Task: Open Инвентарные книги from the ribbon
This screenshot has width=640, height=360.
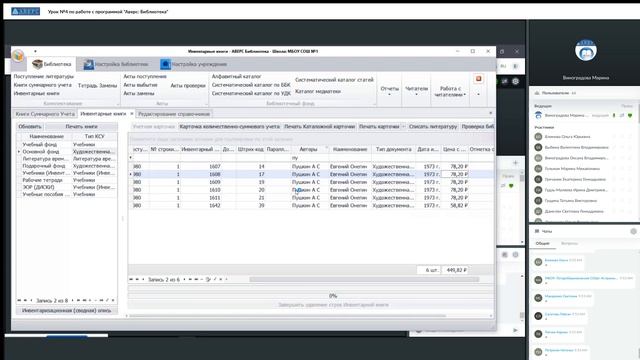Action: pyautogui.click(x=36, y=93)
